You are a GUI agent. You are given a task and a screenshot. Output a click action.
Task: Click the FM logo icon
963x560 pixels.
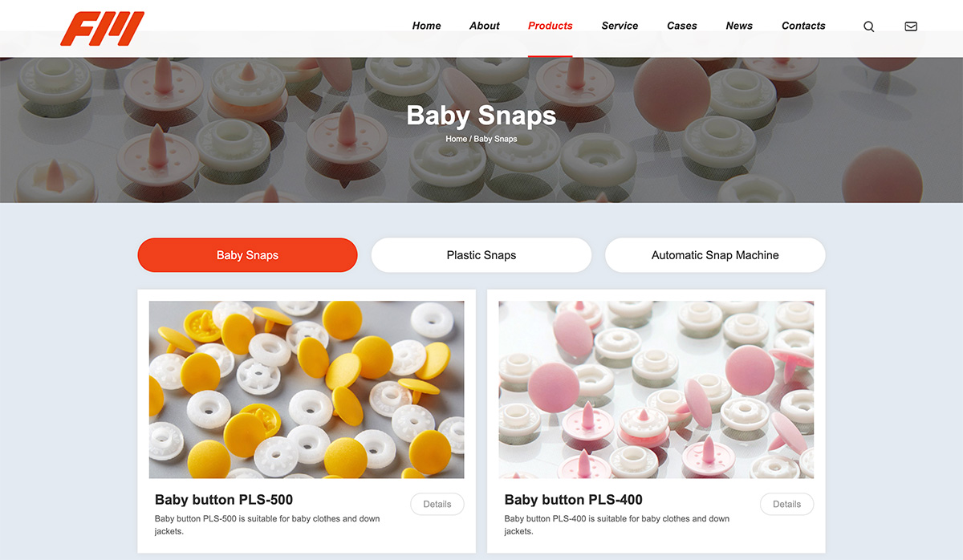102,29
